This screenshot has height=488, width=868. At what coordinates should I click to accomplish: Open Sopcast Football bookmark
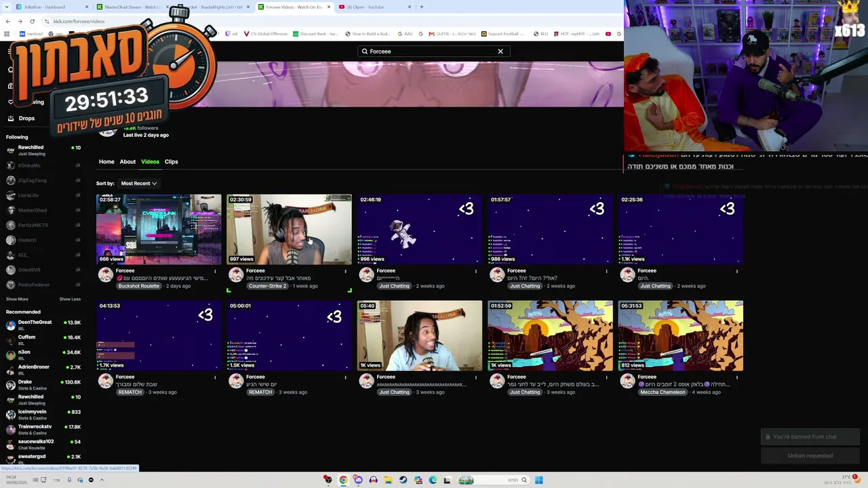tap(503, 34)
